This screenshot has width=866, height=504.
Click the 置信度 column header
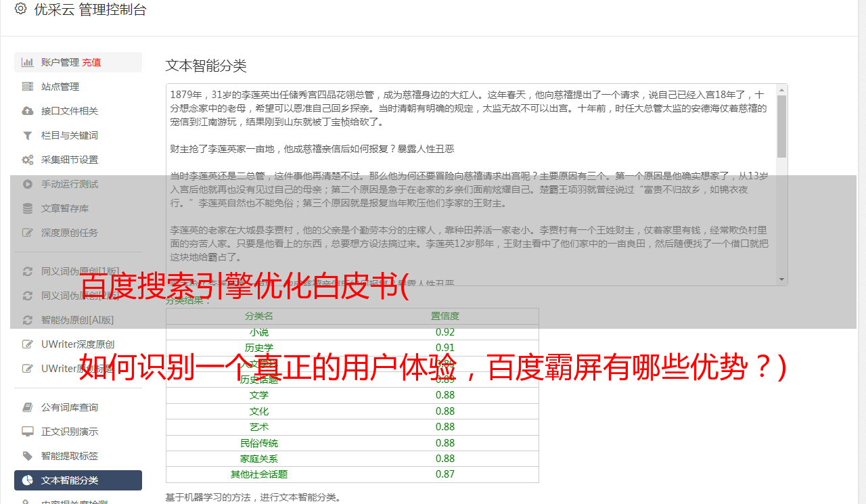(445, 316)
